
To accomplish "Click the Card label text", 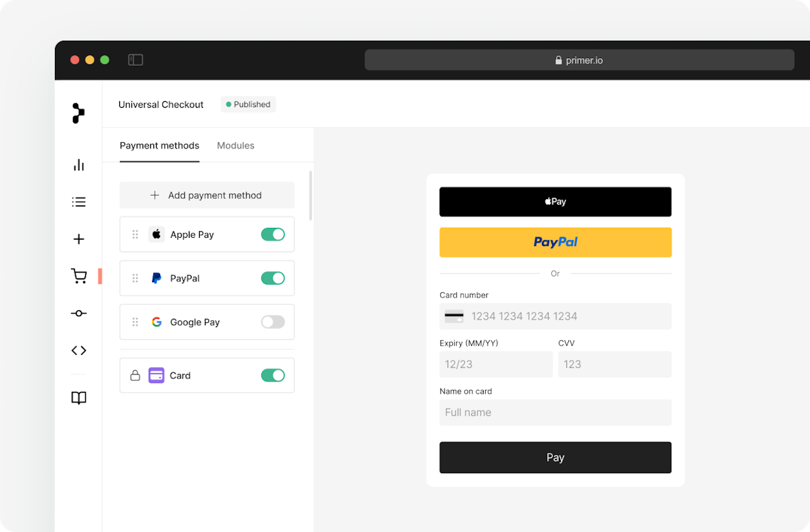I will pyautogui.click(x=180, y=375).
